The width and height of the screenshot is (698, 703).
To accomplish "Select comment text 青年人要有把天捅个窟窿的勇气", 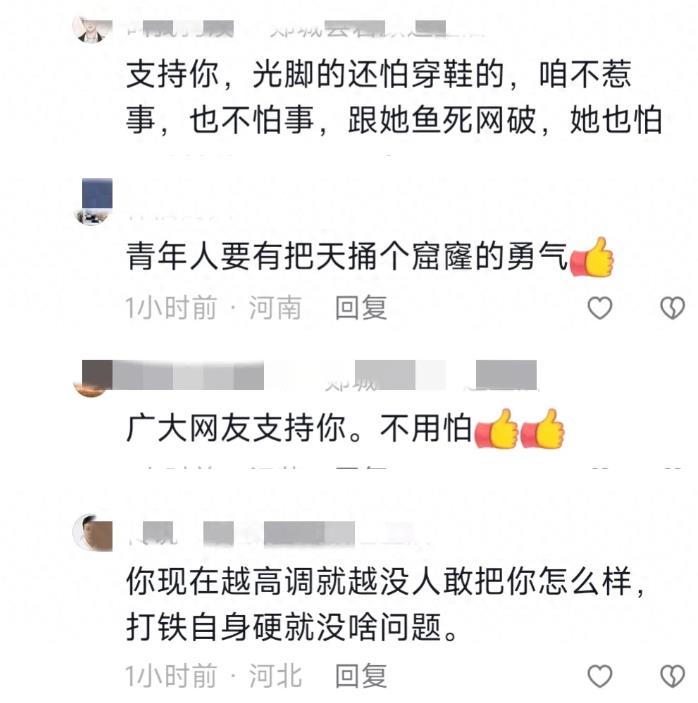I will tap(347, 257).
